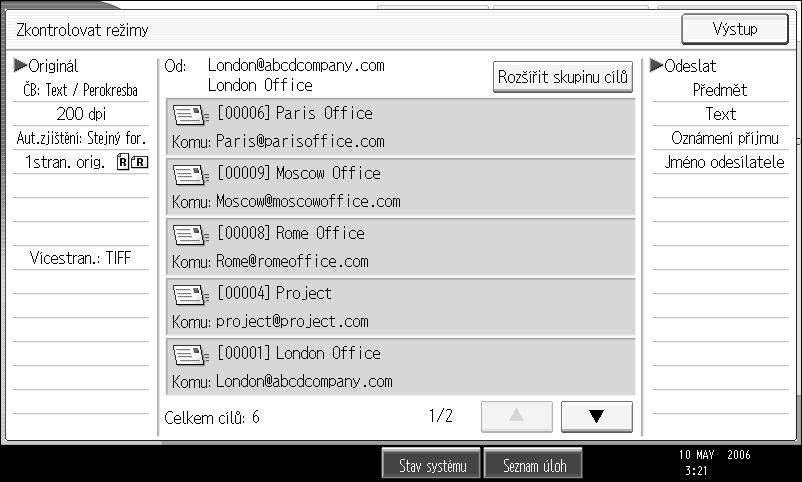This screenshot has height=482, width=802.
Task: Click the original orientation R icons
Action: click(132, 162)
